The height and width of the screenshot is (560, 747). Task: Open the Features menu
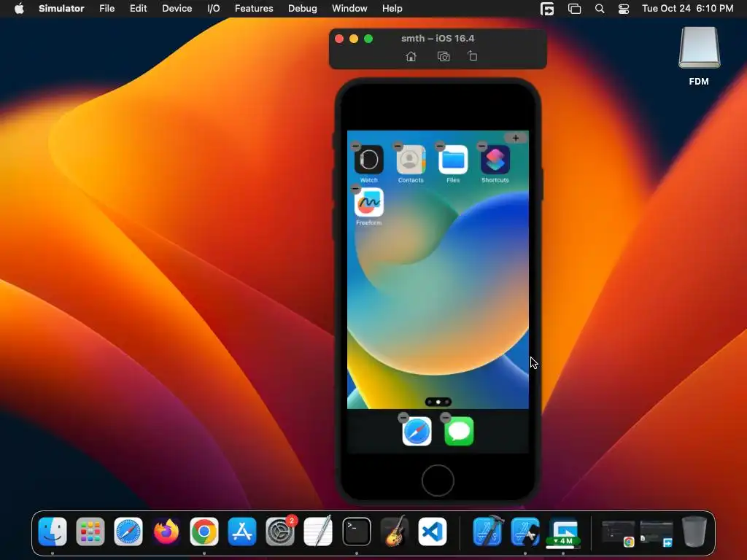coord(254,9)
